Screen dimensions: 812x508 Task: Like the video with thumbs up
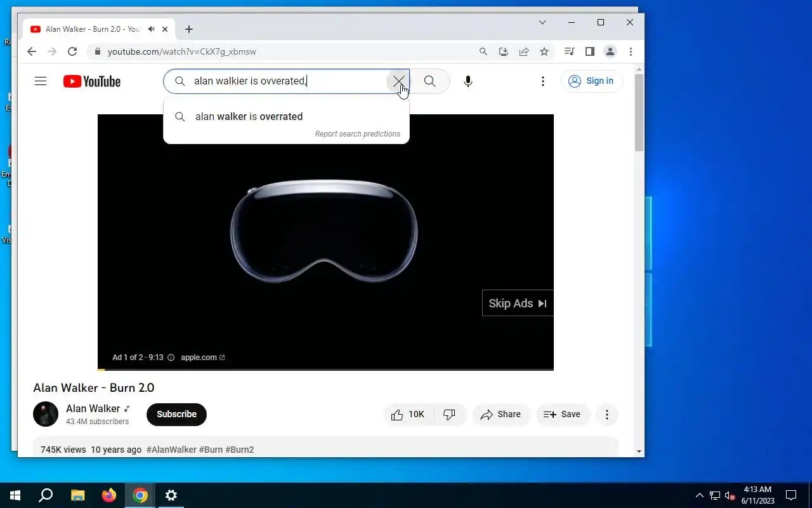(409, 414)
